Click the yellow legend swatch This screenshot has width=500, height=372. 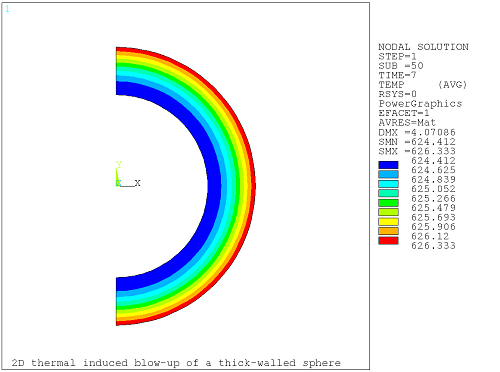tap(388, 222)
